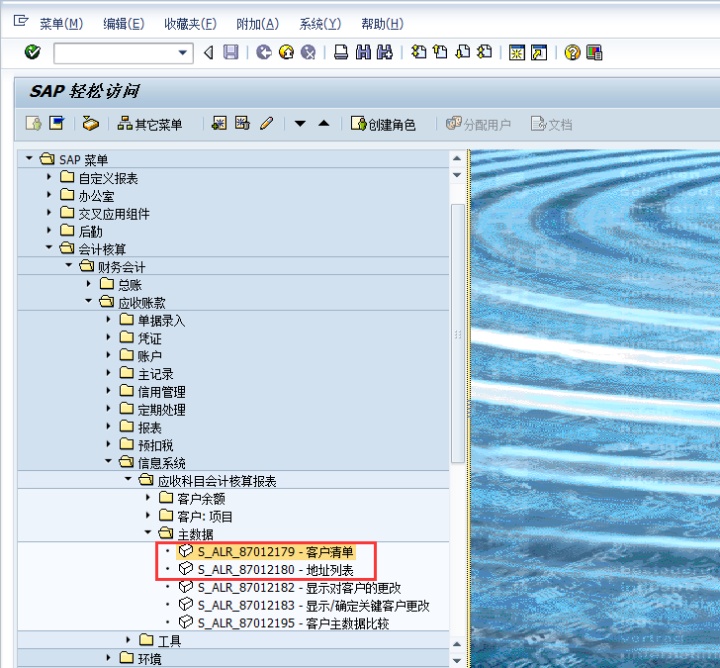This screenshot has width=720, height=668.
Task: Open the 附加(A) menu
Action: pos(257,23)
